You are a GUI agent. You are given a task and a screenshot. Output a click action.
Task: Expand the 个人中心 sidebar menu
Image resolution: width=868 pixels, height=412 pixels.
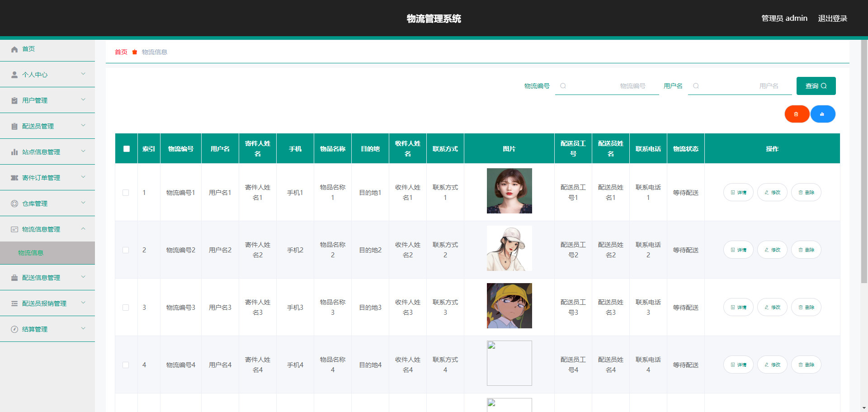pyautogui.click(x=47, y=75)
